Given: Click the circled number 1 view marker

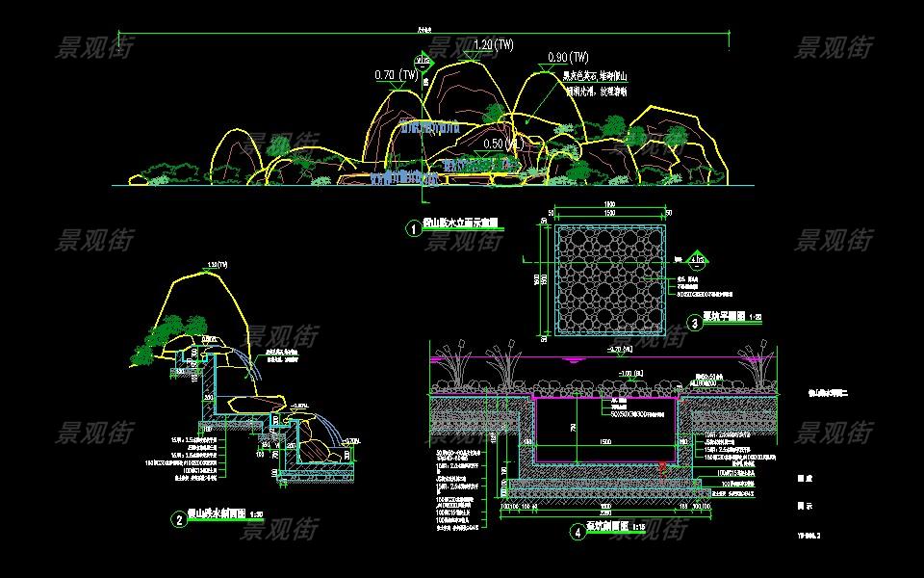Looking at the screenshot, I should click(x=413, y=229).
